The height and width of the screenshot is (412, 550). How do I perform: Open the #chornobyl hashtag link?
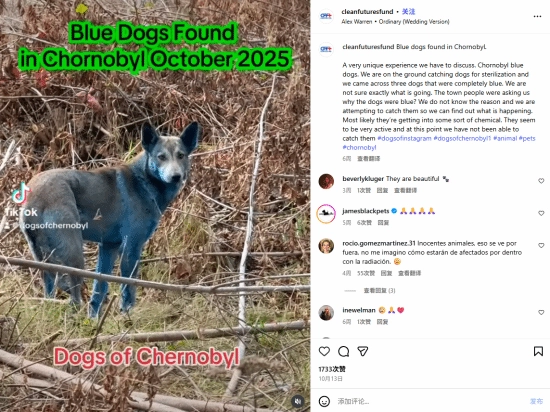pos(359,148)
